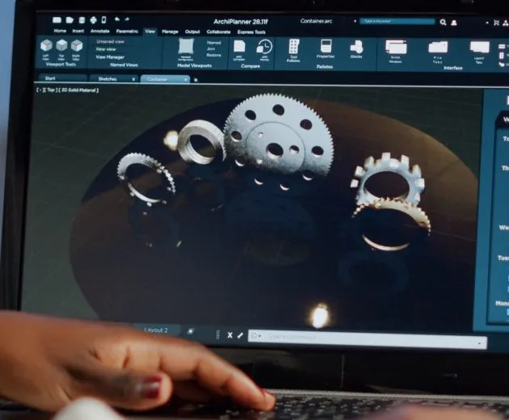Click the New view button
Image resolution: width=509 pixels, height=420 pixels.
point(106,49)
